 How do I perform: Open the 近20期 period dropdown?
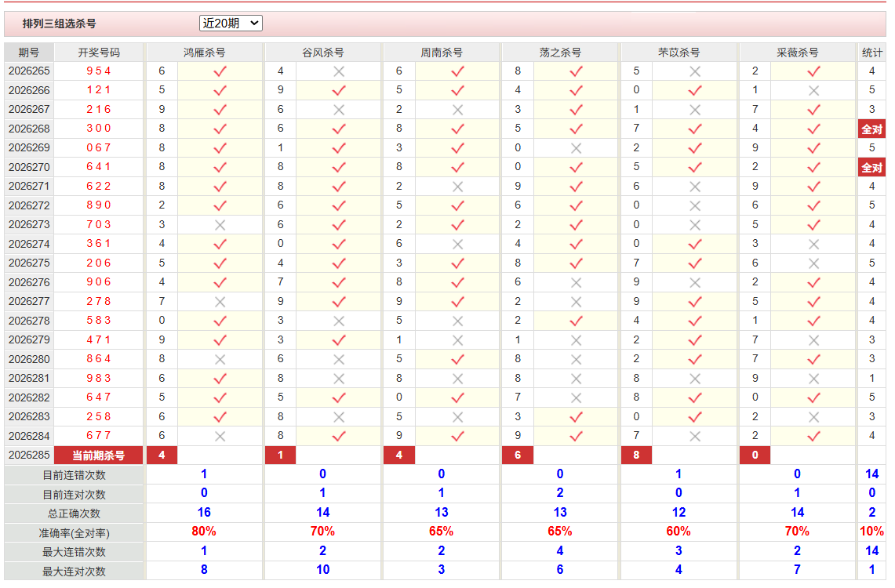[x=231, y=23]
